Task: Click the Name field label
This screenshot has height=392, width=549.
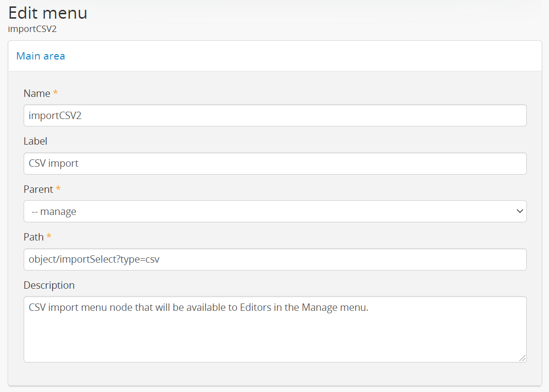Action: 37,93
